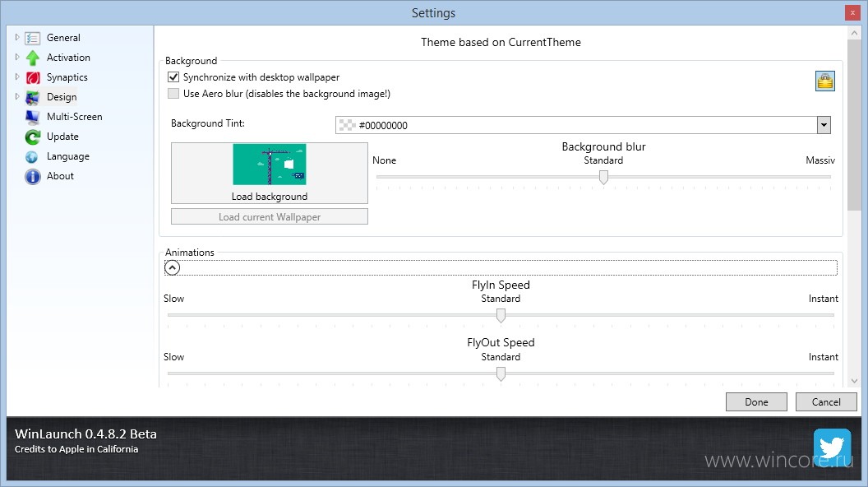Click the yellow padlock icon
This screenshot has width=868, height=487.
tap(824, 81)
